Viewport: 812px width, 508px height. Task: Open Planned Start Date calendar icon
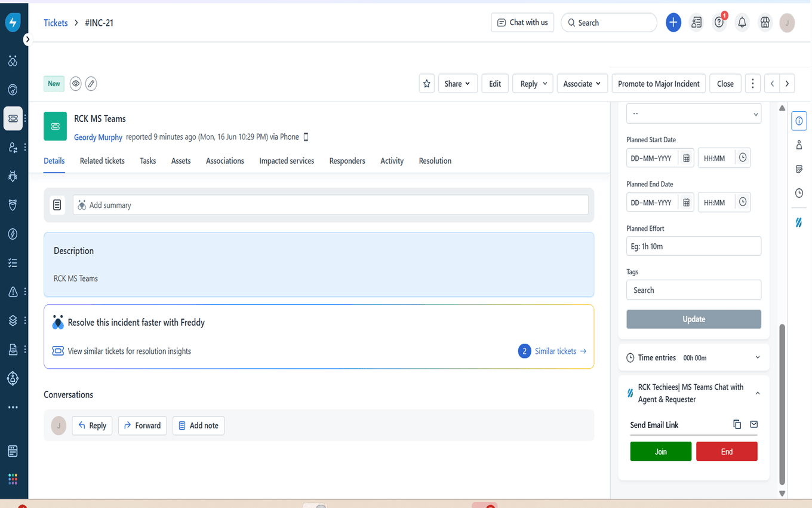pyautogui.click(x=687, y=158)
